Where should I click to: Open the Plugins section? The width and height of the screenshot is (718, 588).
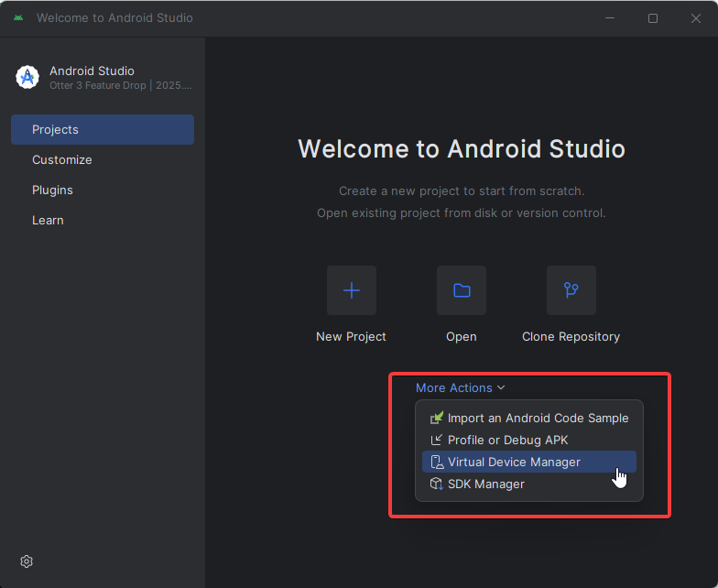coord(103,191)
